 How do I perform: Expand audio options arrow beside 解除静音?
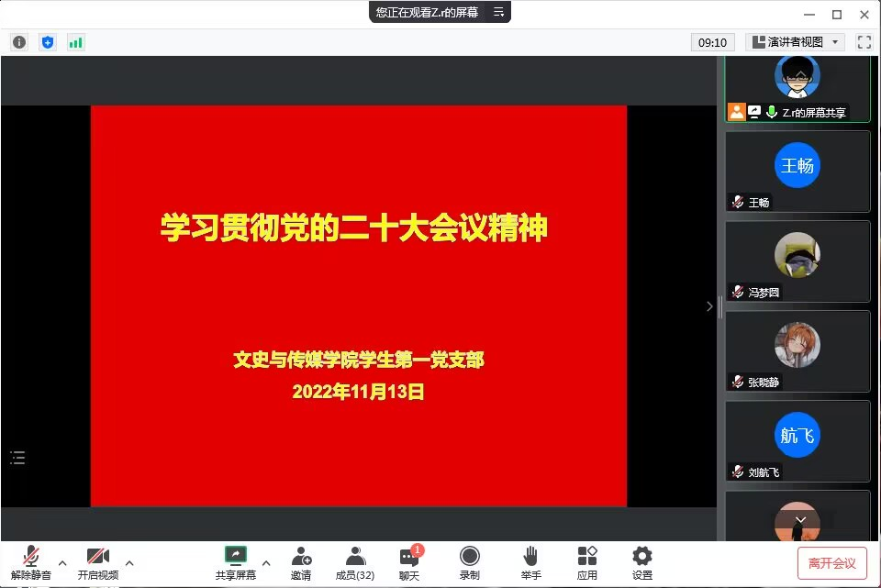point(62,562)
